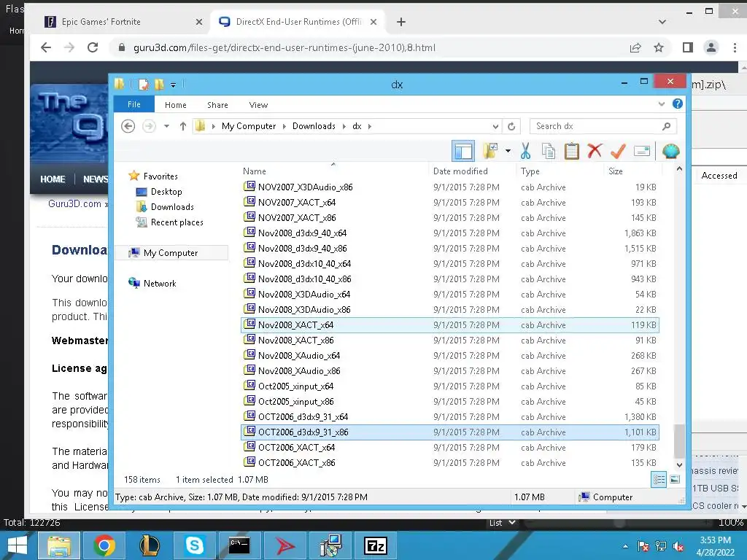Click My Computer in the address breadcrumb

(x=249, y=126)
